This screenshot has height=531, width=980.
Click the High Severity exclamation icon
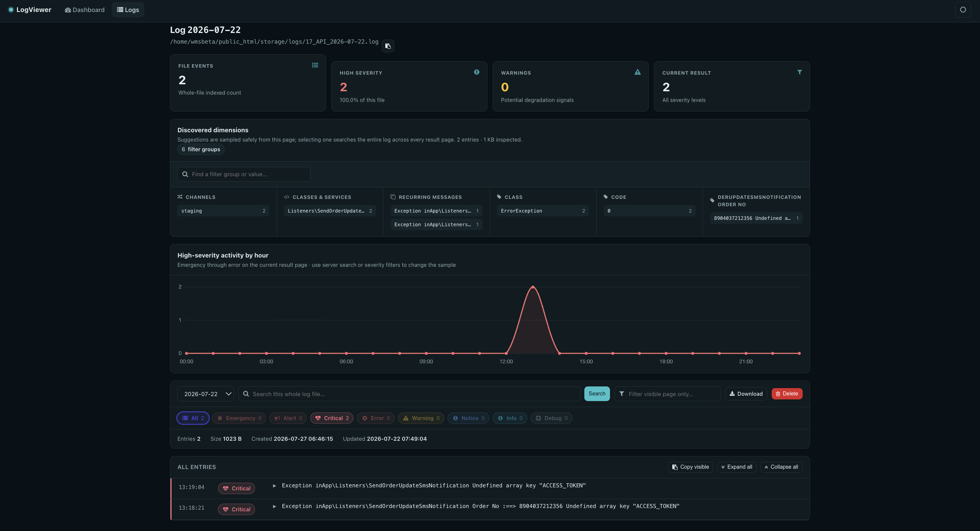(476, 72)
